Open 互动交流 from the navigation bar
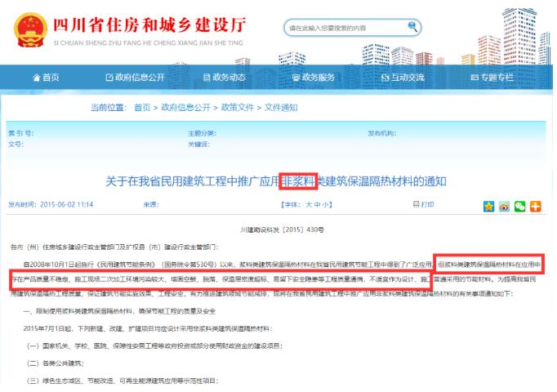This screenshot has height=392, width=557. pyautogui.click(x=402, y=77)
